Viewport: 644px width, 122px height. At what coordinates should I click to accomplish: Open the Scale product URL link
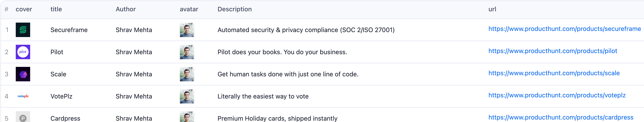554,73
